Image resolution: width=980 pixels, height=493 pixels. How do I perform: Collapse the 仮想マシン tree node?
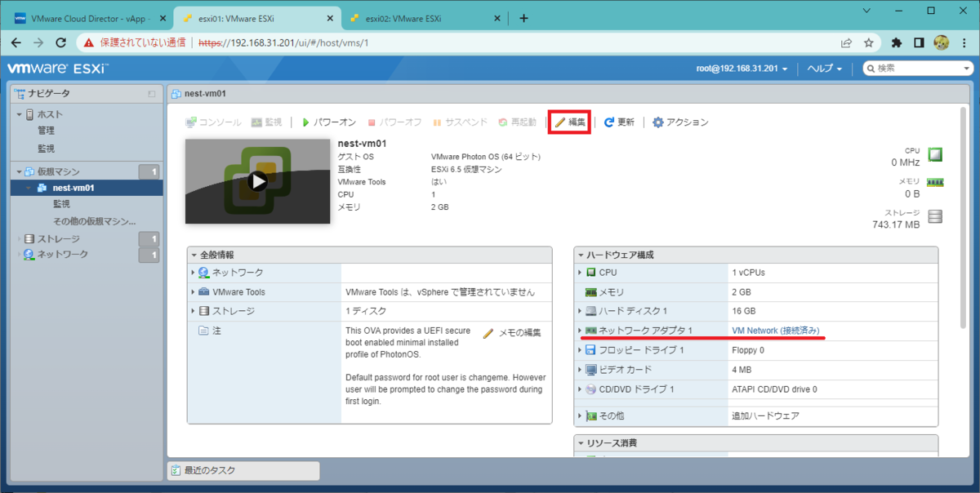pyautogui.click(x=20, y=171)
